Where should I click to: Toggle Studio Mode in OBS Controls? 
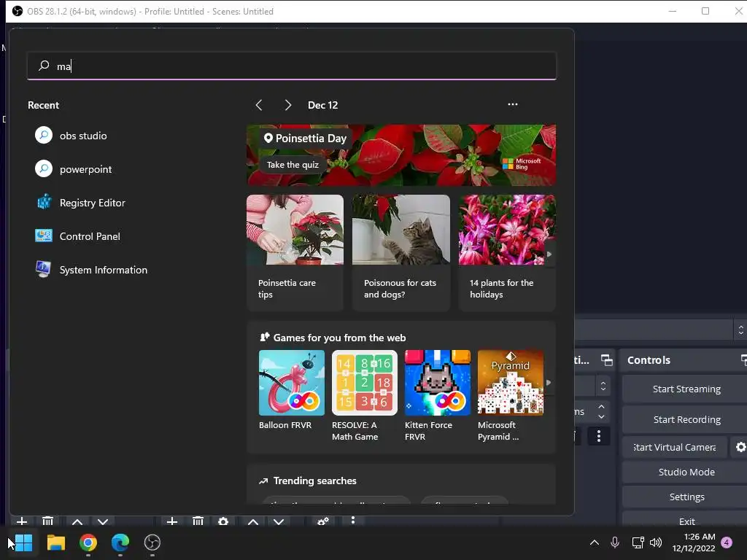tap(686, 472)
